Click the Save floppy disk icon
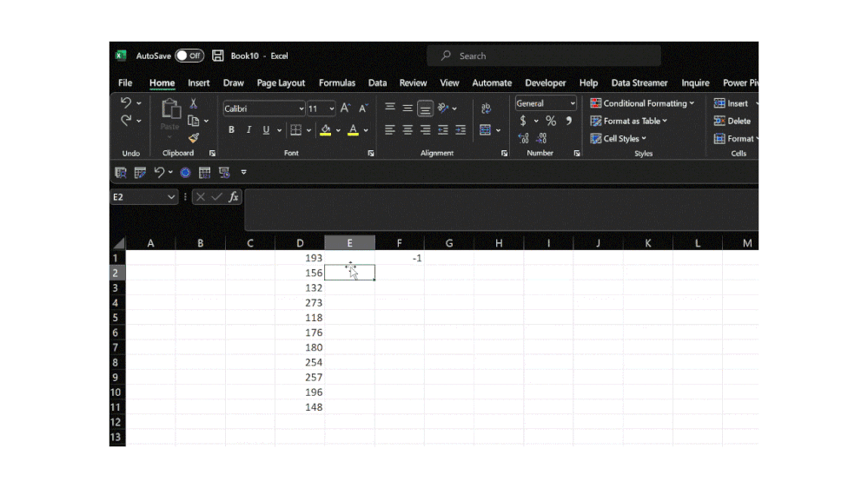This screenshot has width=868, height=488. pos(217,56)
